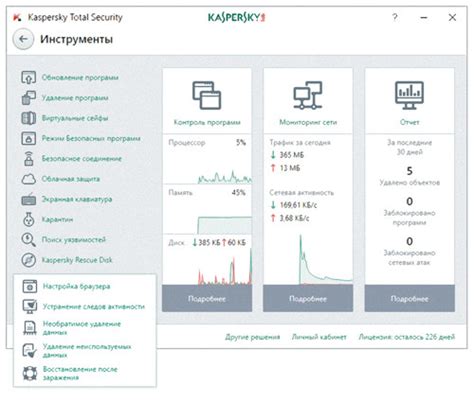Click the Сетевая активность traffic graph

(x=325, y=259)
